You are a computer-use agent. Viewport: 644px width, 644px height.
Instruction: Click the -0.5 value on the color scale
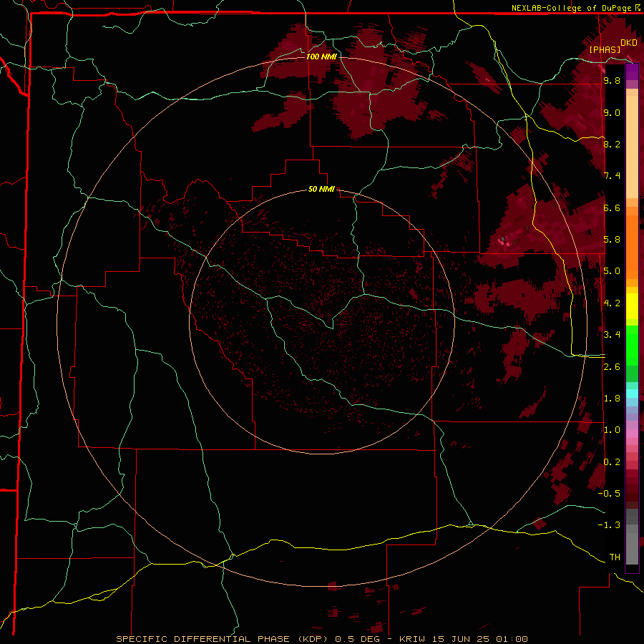point(609,494)
